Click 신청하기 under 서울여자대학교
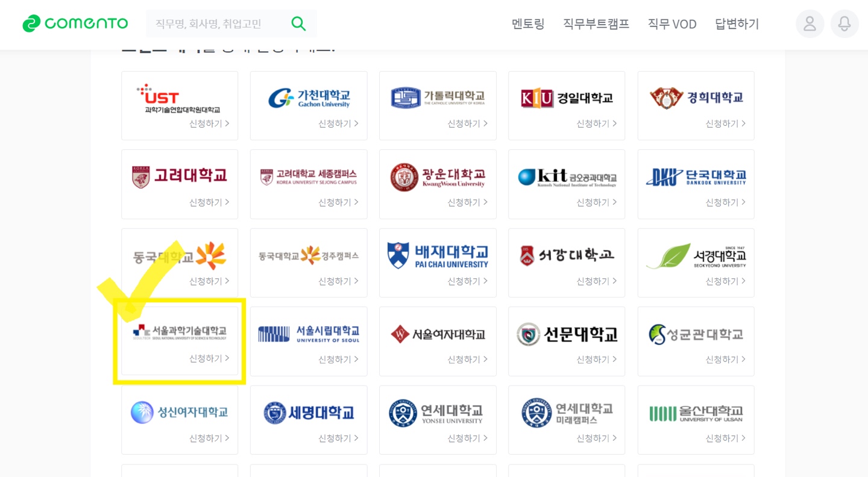 click(467, 360)
